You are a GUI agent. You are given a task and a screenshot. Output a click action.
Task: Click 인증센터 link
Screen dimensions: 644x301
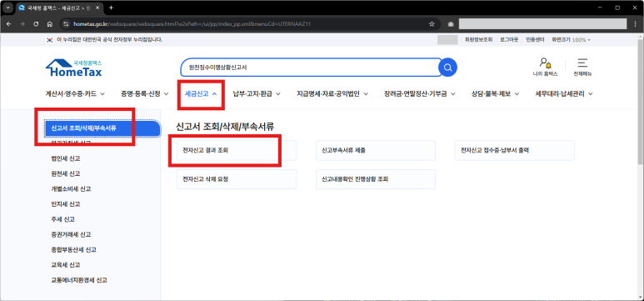pos(535,40)
